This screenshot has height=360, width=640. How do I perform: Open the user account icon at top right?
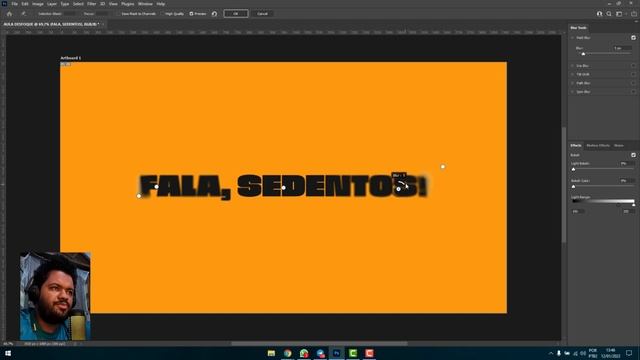(599, 13)
